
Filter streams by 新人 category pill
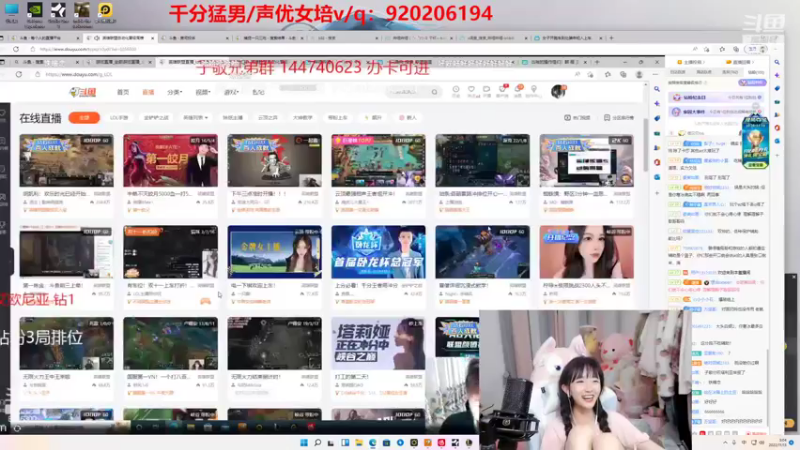point(408,118)
